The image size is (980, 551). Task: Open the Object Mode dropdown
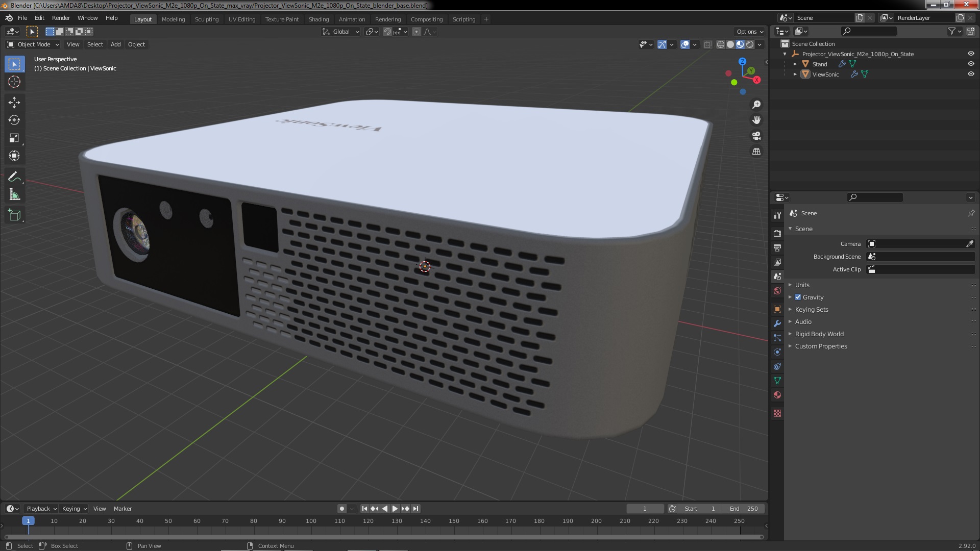[x=34, y=44]
